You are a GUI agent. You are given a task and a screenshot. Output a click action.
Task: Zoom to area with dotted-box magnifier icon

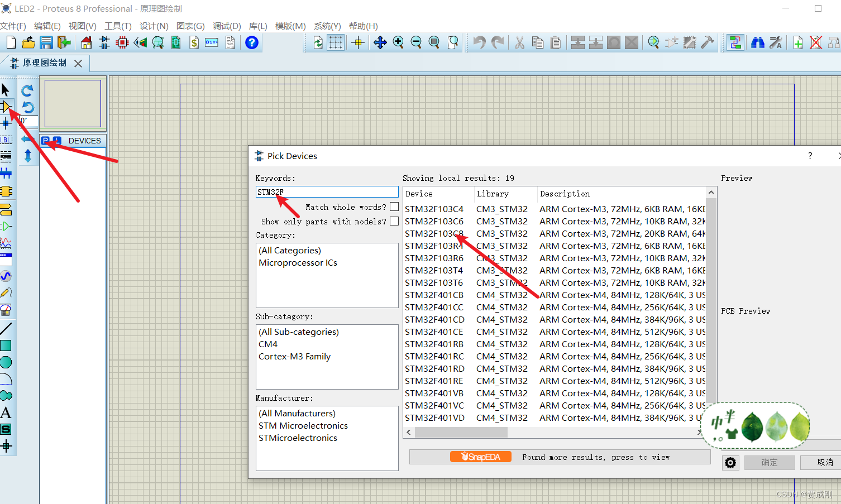coord(453,42)
